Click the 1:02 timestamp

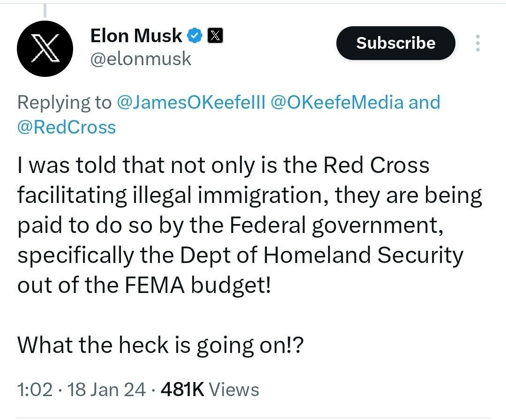tap(35, 390)
